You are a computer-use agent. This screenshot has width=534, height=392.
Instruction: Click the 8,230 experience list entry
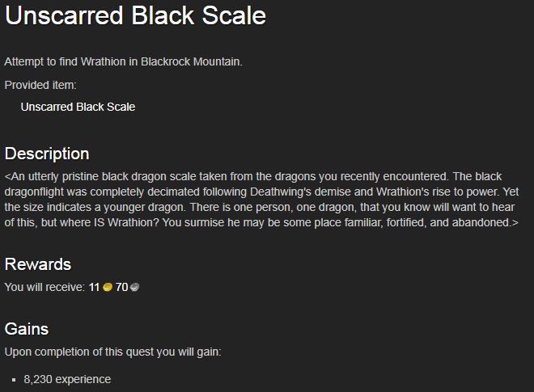pos(67,379)
